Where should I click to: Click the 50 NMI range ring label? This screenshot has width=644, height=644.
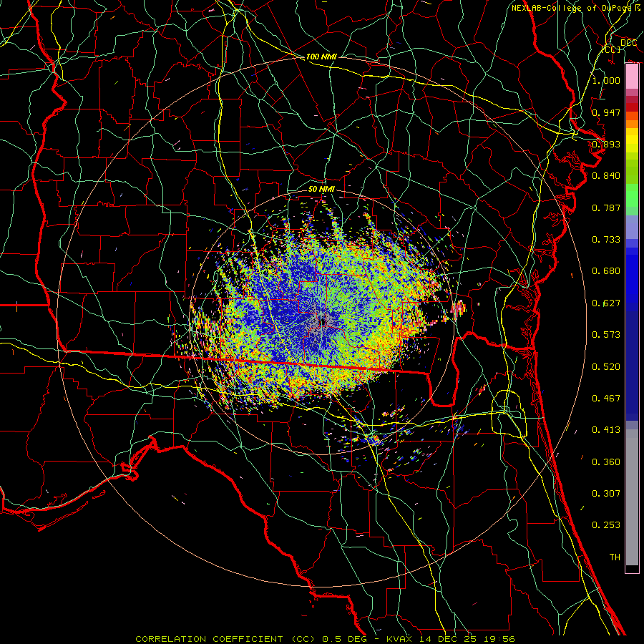click(321, 189)
